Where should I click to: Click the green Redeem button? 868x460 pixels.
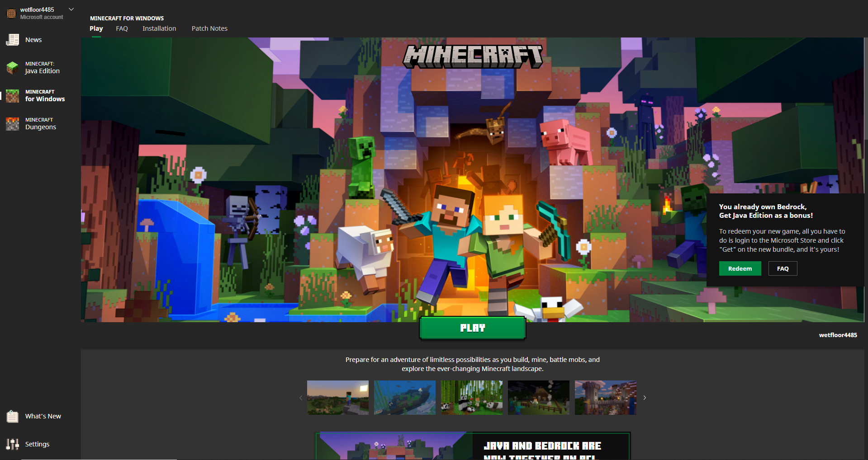(x=740, y=268)
